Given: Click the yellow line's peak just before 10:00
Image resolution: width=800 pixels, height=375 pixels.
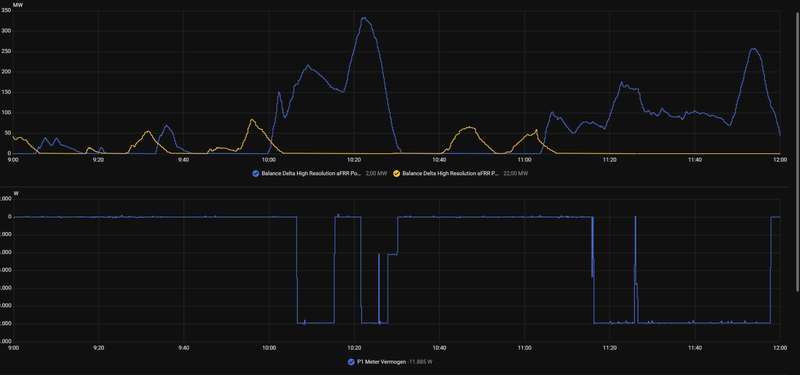Looking at the screenshot, I should 252,120.
